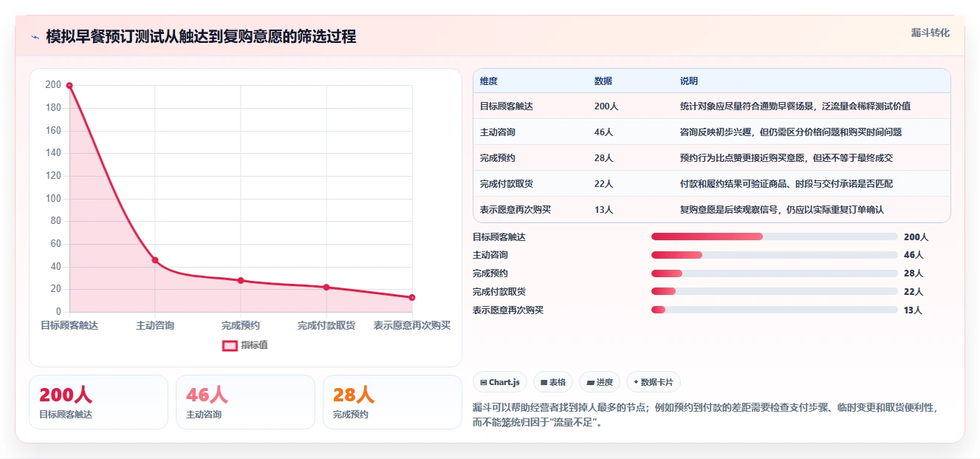Screen dimensions: 980x459
Task: Click the 目标顾客触达 progress bar
Action: tap(774, 237)
